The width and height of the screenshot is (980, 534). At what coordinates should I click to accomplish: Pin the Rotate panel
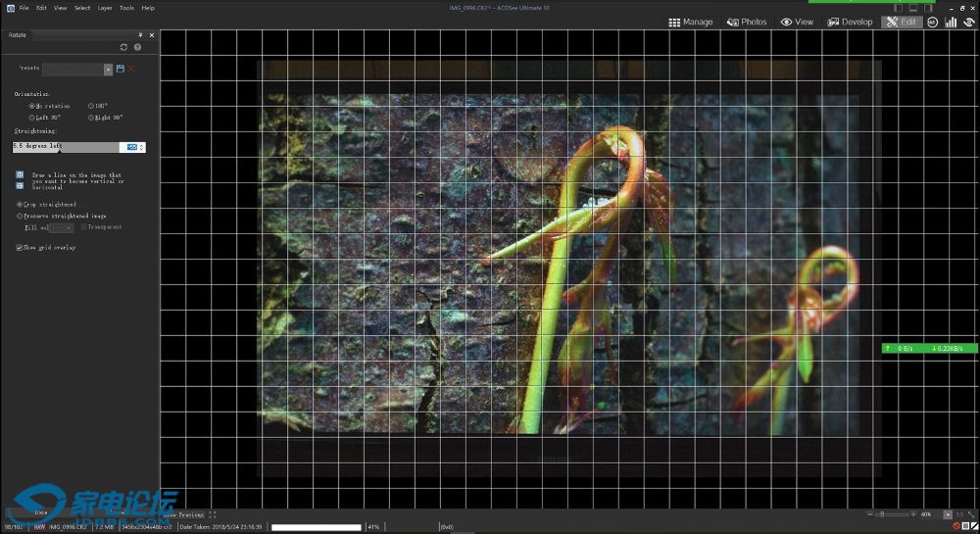coord(140,34)
